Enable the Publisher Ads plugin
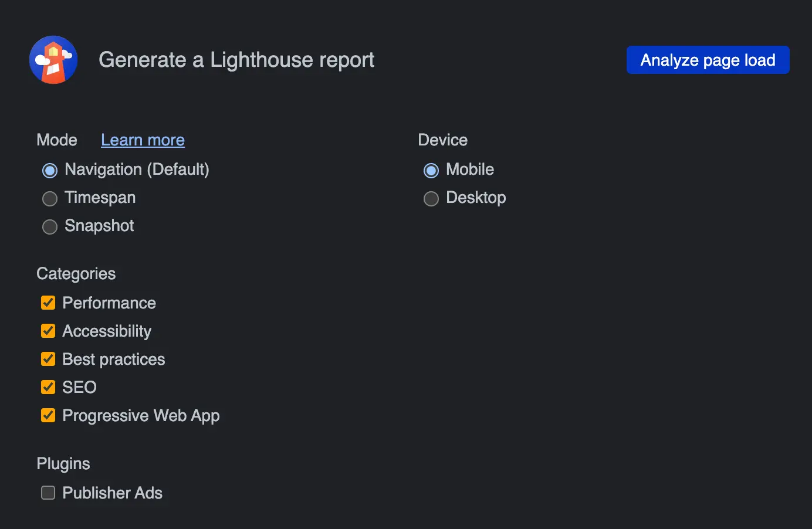 48,493
